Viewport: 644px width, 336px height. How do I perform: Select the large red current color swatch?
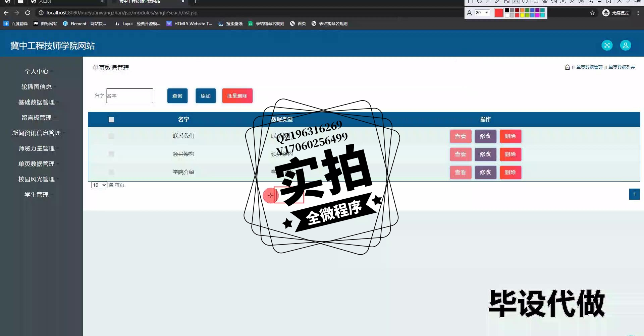click(499, 13)
